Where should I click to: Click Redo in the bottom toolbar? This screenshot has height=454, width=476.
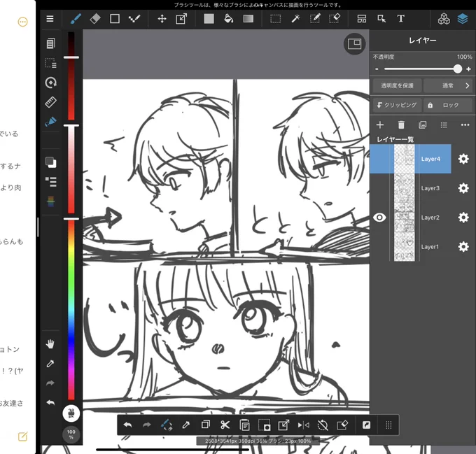coord(147,425)
